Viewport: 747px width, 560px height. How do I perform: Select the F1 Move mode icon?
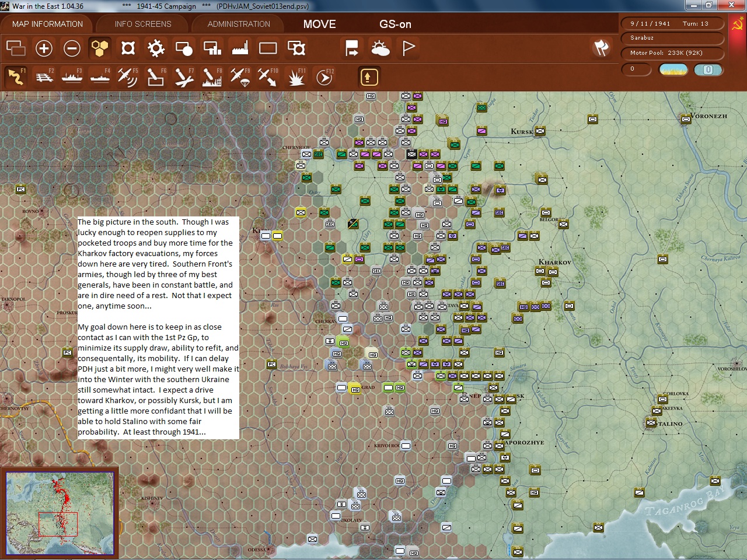click(x=16, y=76)
